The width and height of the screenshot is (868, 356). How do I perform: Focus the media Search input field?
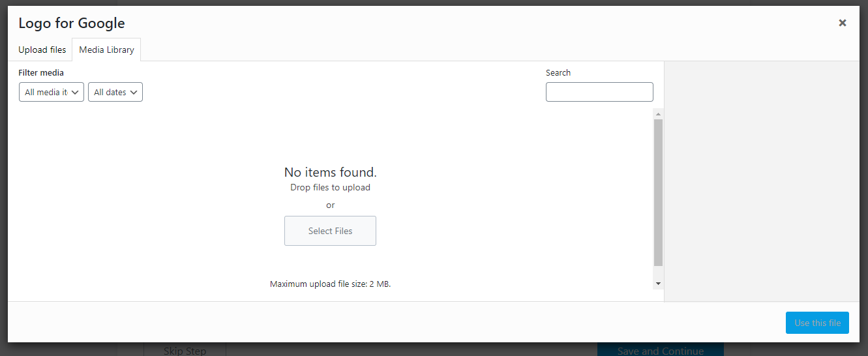tap(599, 92)
